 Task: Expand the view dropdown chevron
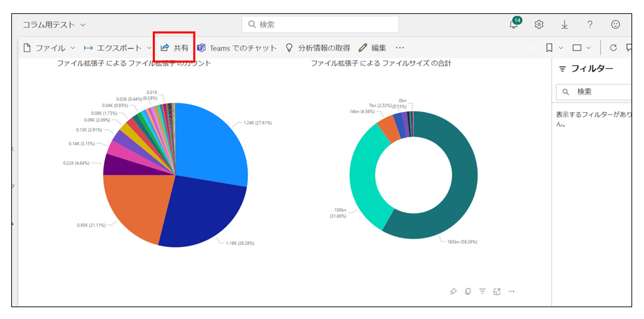(x=588, y=48)
